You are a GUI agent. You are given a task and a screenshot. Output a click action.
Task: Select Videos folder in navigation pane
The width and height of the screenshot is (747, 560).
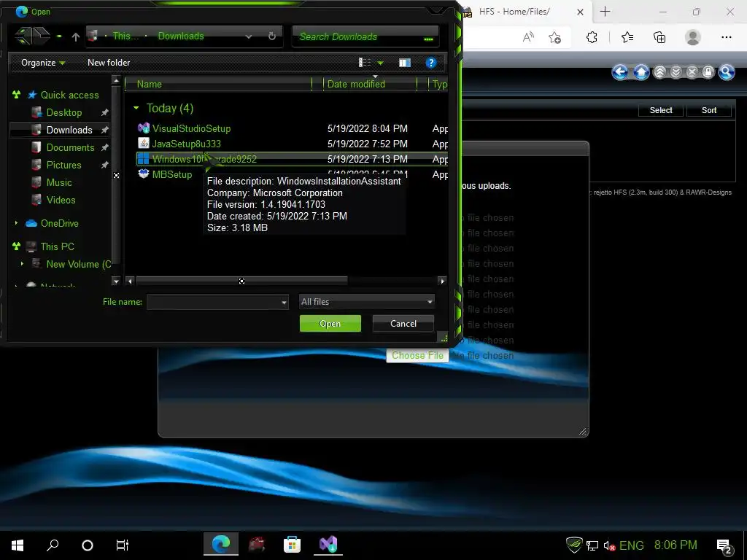coord(61,200)
